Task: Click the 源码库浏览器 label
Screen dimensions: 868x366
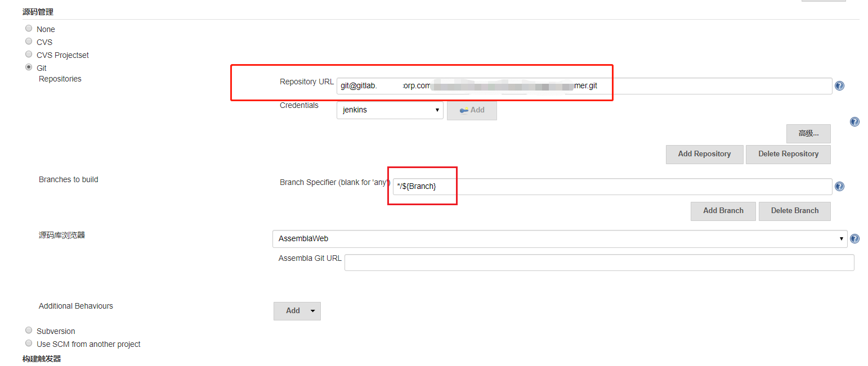Action: click(x=62, y=235)
